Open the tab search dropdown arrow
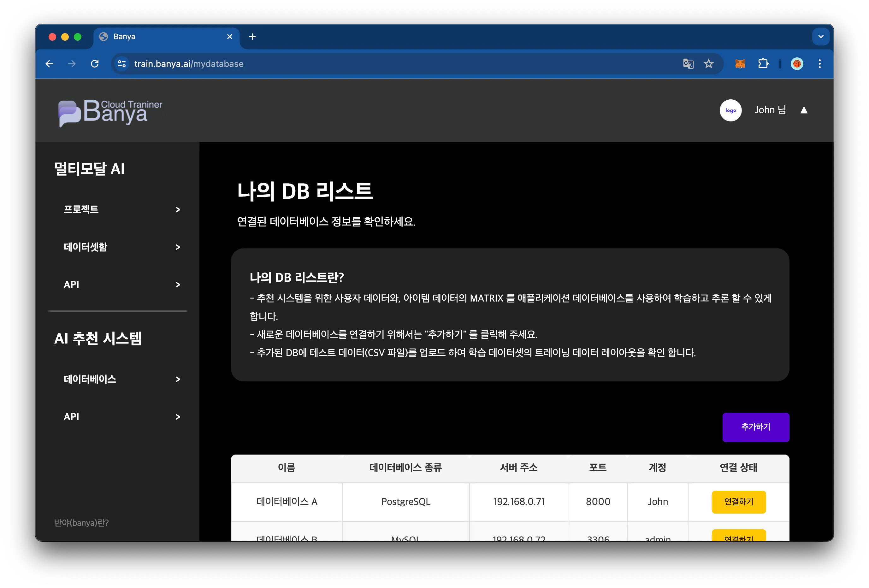The width and height of the screenshot is (869, 588). tap(821, 37)
